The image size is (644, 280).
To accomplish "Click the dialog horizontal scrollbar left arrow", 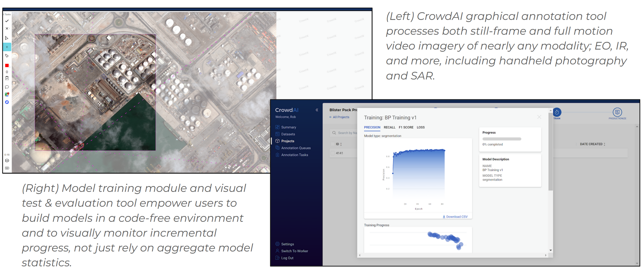I will [x=360, y=255].
